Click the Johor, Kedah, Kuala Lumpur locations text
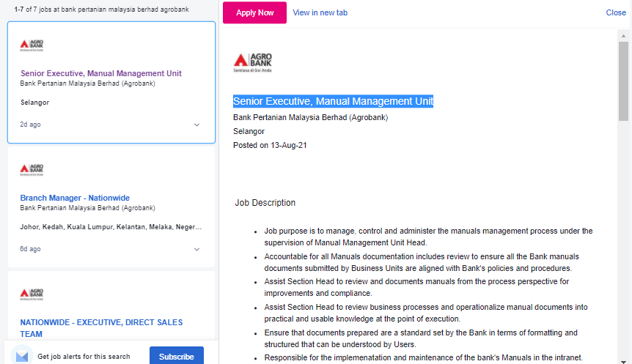 (x=111, y=227)
